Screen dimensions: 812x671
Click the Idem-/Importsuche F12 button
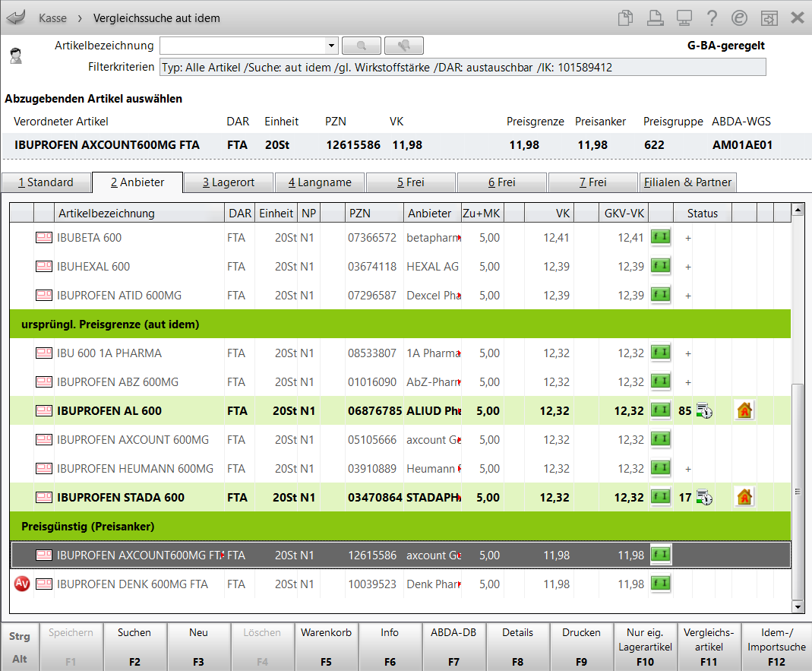pos(776,647)
